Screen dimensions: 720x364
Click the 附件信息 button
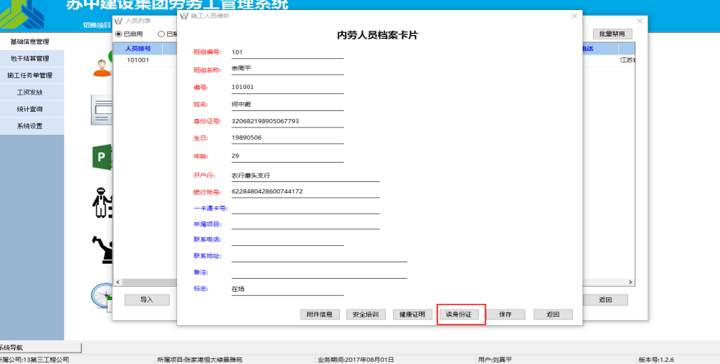pos(320,314)
